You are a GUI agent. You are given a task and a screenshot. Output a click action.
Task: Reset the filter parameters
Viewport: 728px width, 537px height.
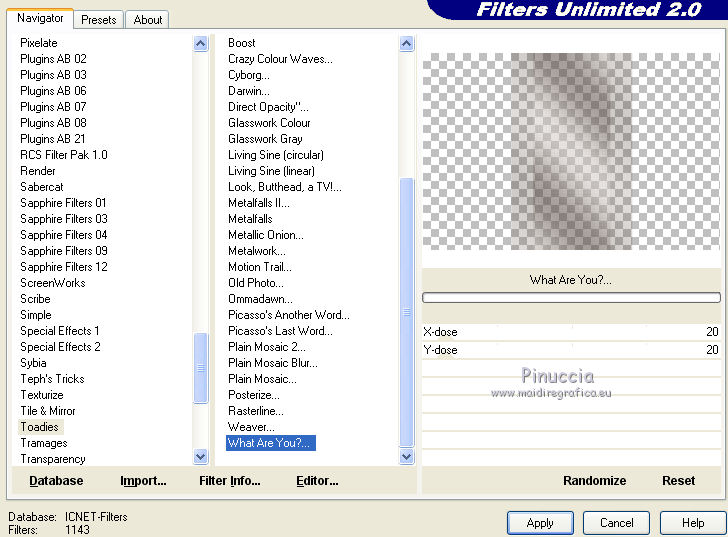pyautogui.click(x=678, y=480)
